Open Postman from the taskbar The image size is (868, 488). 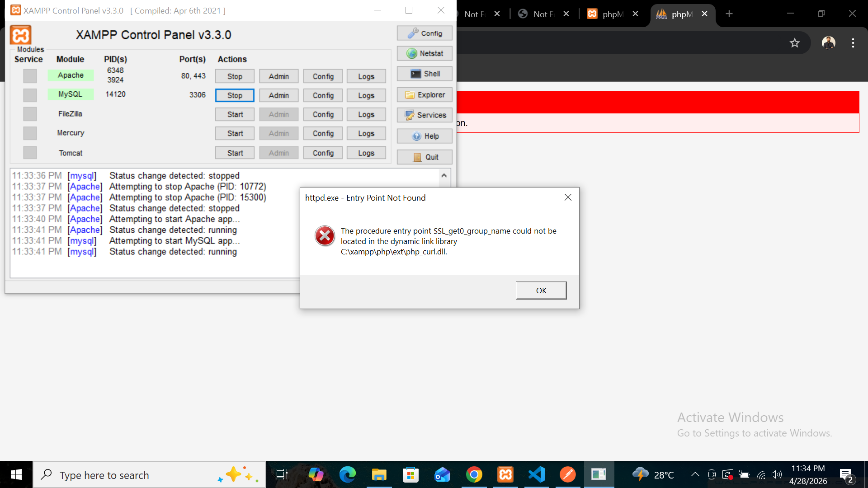568,474
